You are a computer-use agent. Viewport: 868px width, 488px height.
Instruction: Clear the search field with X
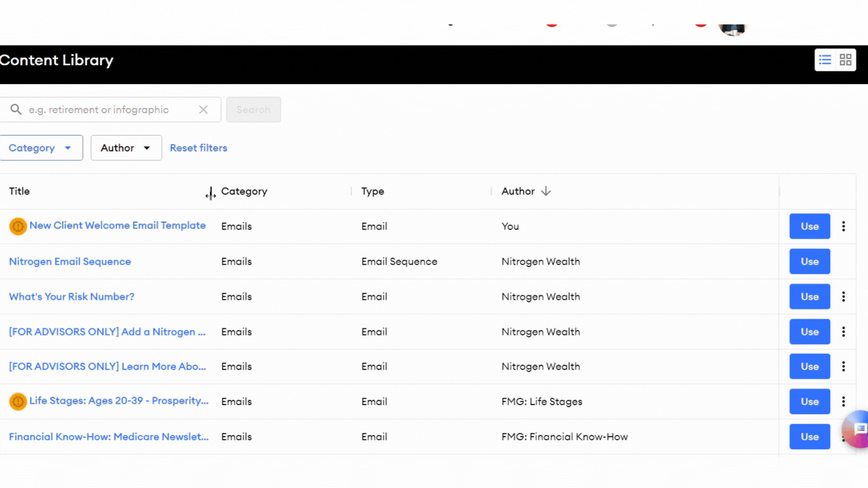(203, 109)
